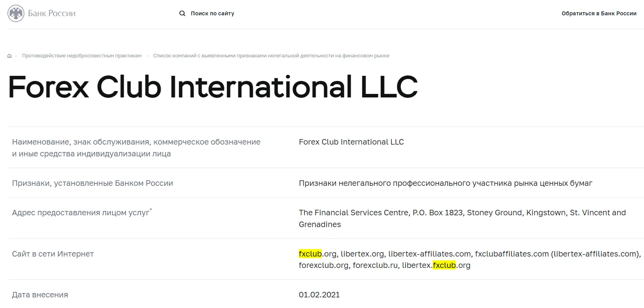Click the "Дата внесения" row label

[x=40, y=294]
